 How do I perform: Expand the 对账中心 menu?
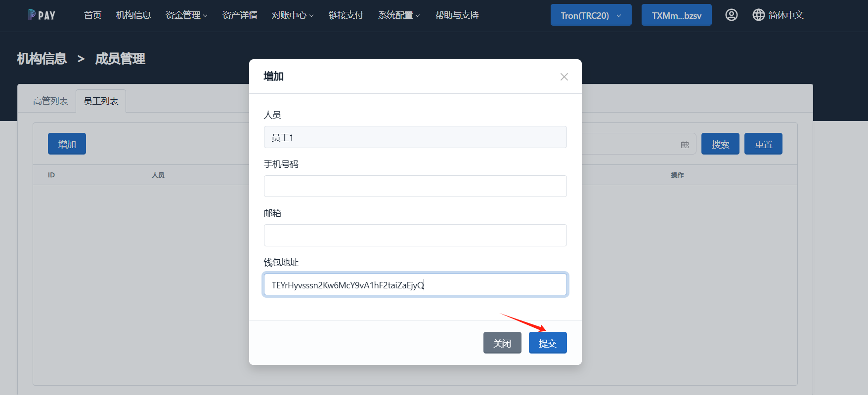293,15
